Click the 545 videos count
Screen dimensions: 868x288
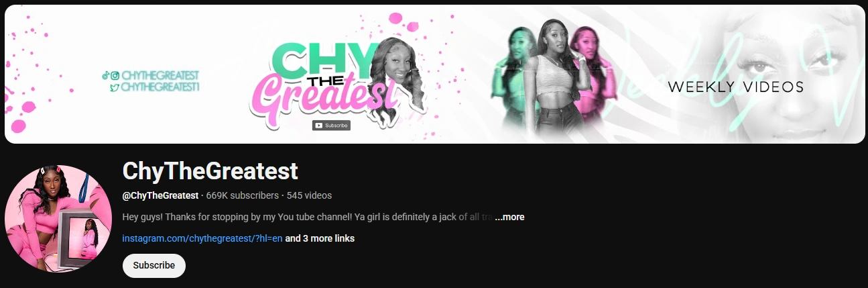click(309, 195)
